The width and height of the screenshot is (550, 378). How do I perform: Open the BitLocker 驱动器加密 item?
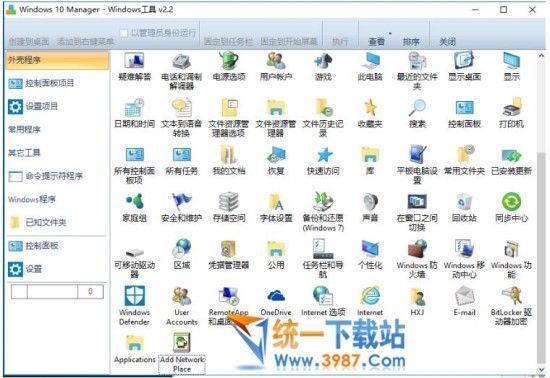pyautogui.click(x=511, y=305)
